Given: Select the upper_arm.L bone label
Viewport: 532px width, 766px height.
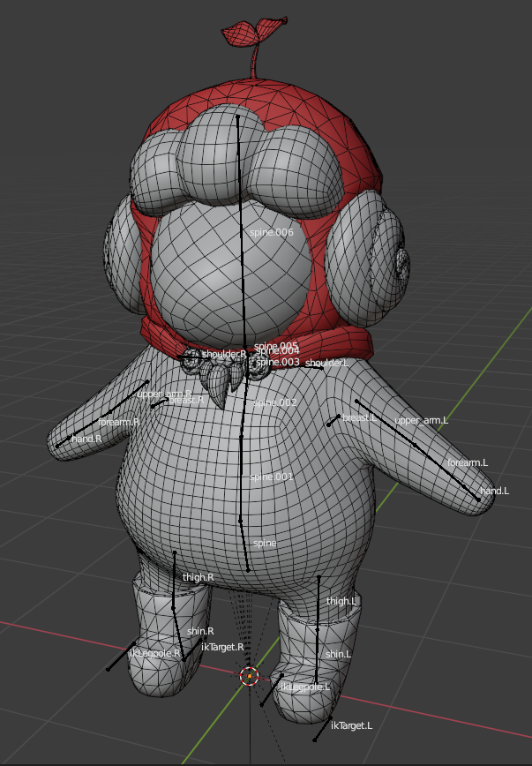Looking at the screenshot, I should click(421, 421).
